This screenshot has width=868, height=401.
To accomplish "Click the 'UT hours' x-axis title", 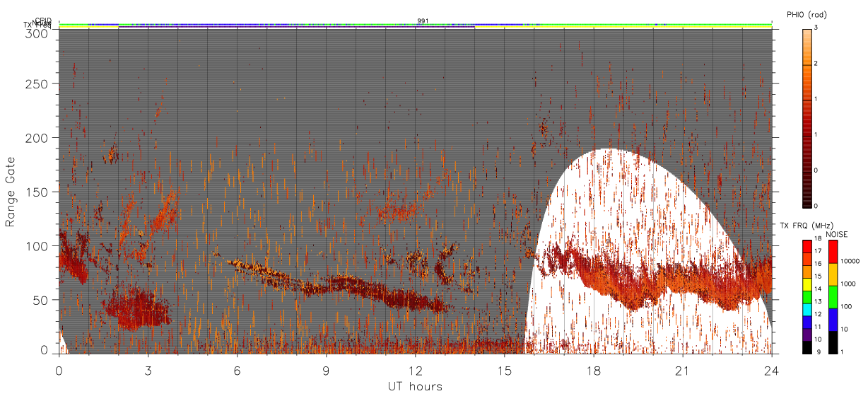I will 415,386.
